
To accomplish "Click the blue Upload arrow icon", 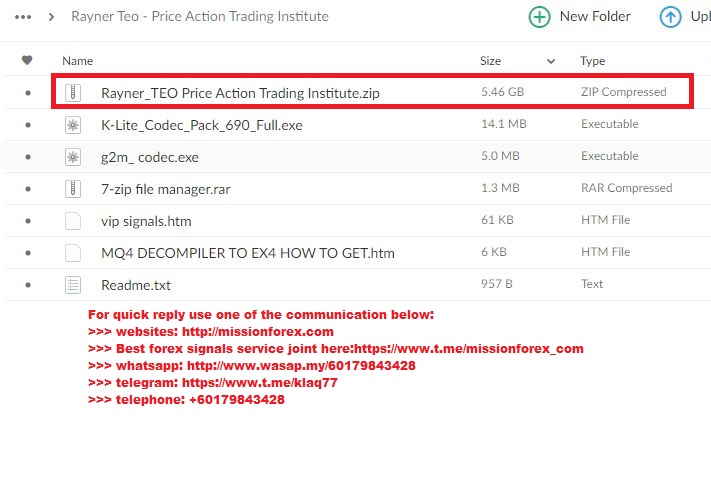I will coord(670,17).
